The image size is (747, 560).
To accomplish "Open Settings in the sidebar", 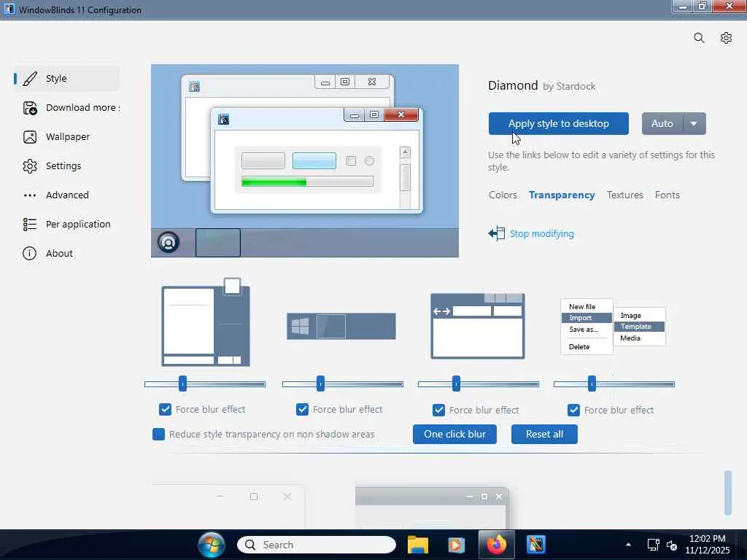I will pos(66,166).
